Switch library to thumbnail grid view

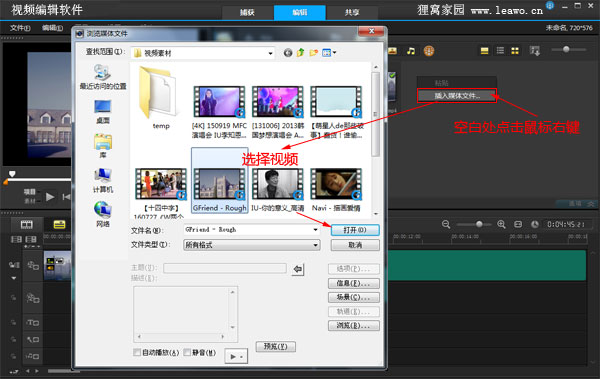click(x=515, y=51)
